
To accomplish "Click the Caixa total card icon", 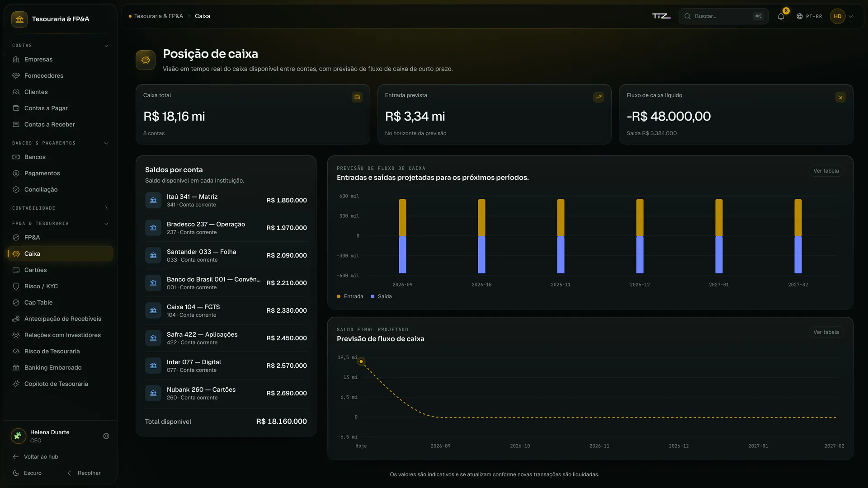I will coord(357,97).
